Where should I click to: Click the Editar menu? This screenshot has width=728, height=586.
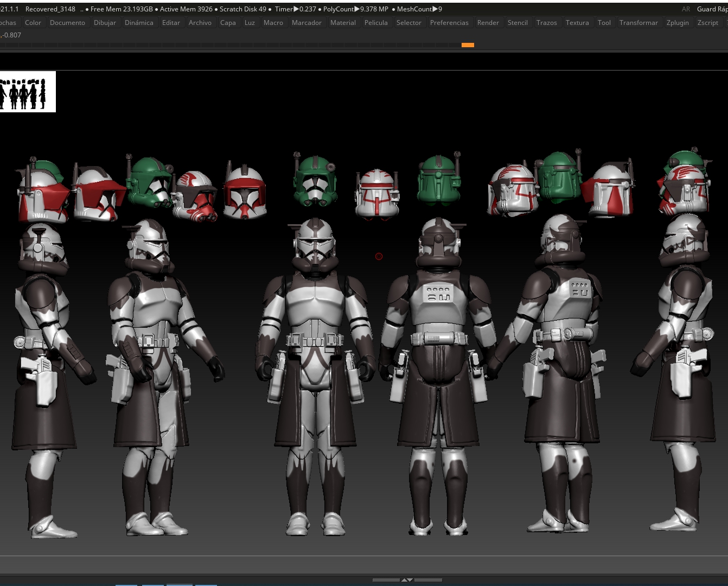[x=171, y=23]
